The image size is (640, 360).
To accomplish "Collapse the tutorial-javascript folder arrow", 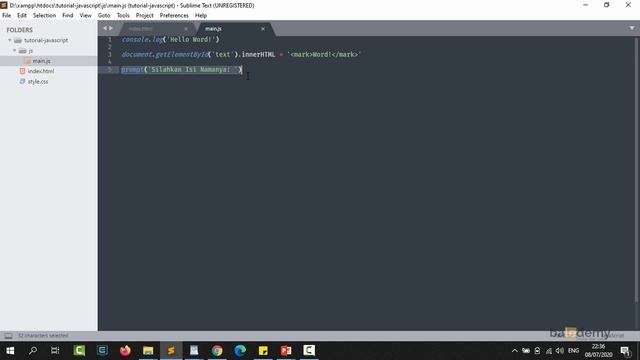I will pos(9,40).
